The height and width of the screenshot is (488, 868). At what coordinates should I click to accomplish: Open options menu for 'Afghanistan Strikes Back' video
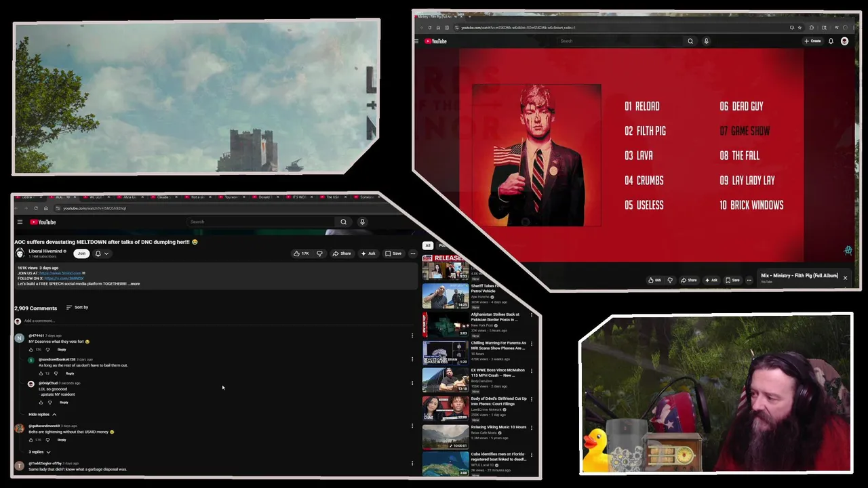coord(532,315)
